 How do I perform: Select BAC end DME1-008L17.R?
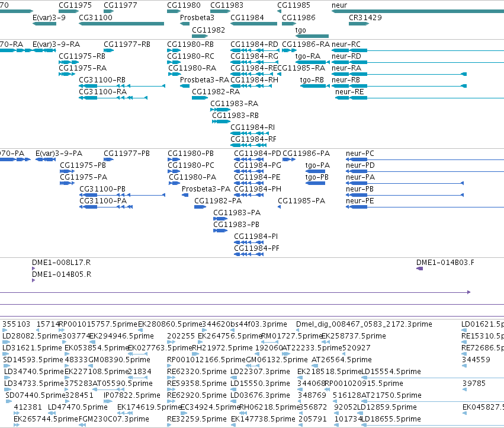pos(62,263)
